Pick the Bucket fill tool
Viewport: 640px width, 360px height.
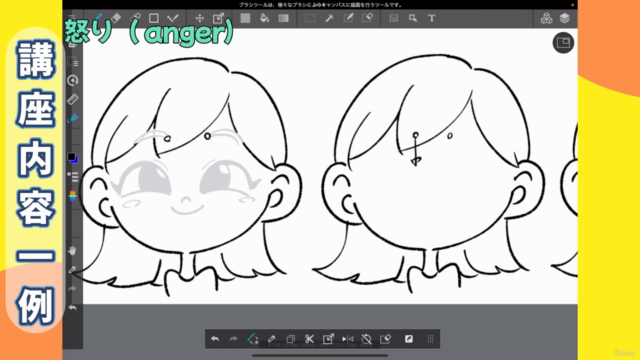click(x=264, y=18)
